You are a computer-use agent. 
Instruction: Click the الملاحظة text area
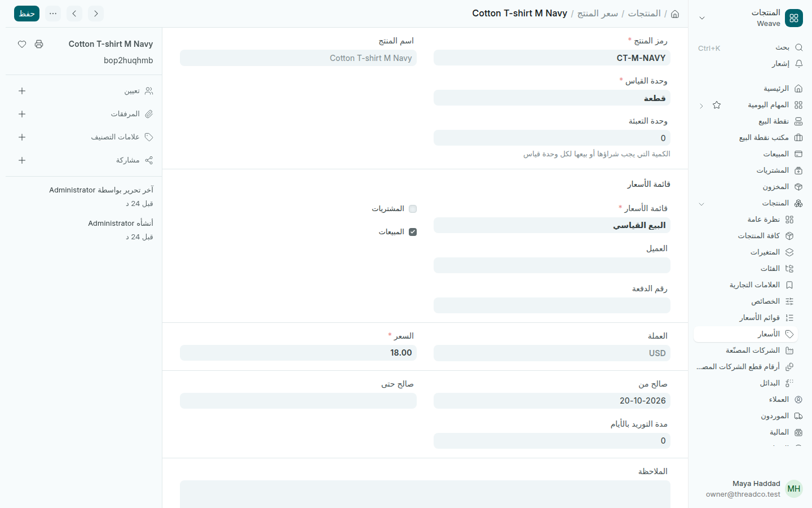(x=425, y=494)
